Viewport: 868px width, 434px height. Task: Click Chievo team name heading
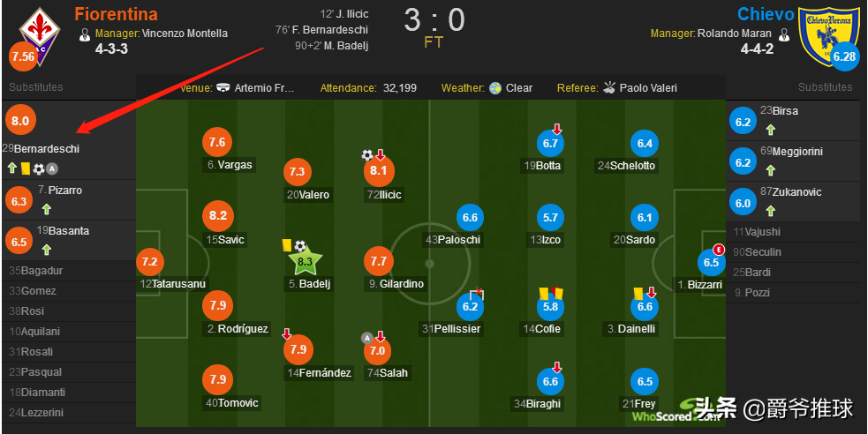766,14
